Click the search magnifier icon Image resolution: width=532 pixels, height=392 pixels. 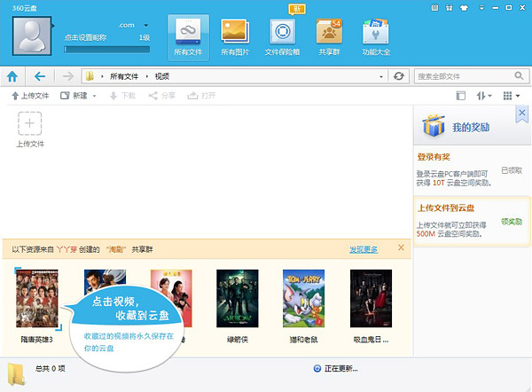coord(518,76)
